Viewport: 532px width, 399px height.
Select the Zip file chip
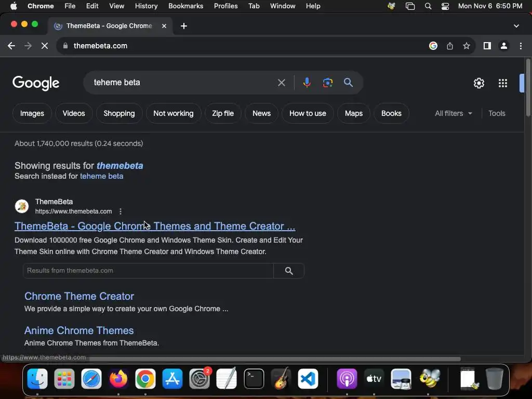223,113
